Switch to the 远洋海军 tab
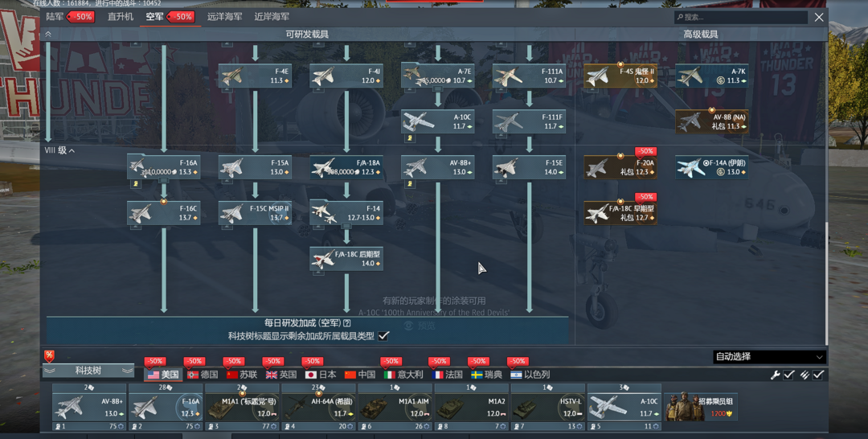 (x=224, y=17)
